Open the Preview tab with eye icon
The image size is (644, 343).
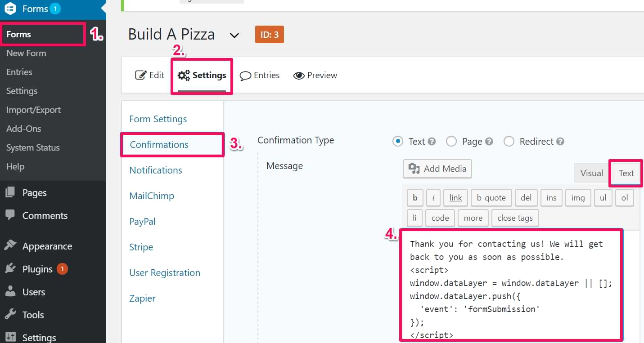pyautogui.click(x=315, y=76)
